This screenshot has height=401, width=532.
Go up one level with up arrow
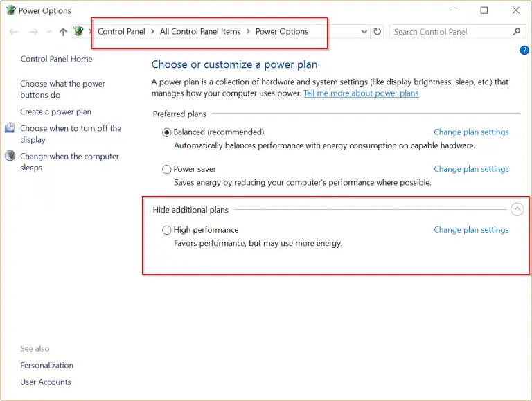click(x=63, y=32)
